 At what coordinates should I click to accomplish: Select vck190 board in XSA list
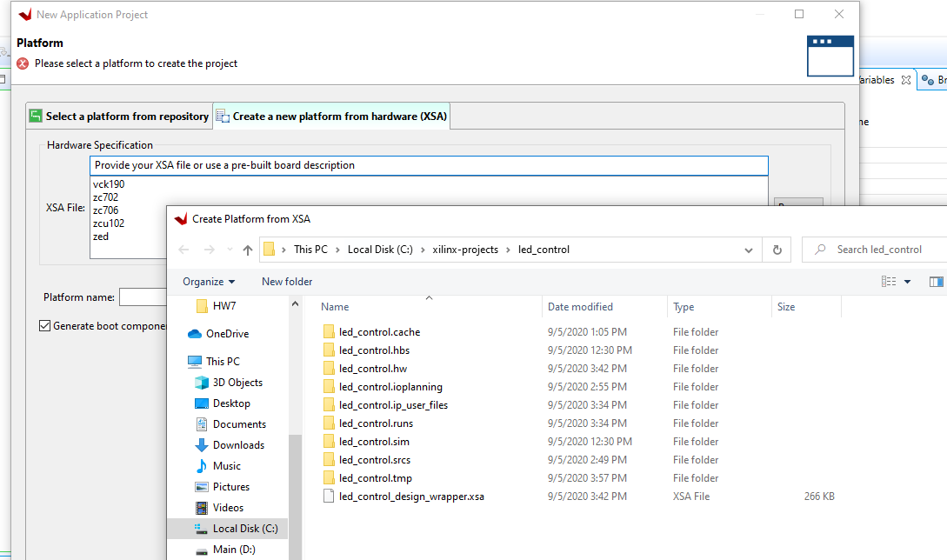click(109, 184)
